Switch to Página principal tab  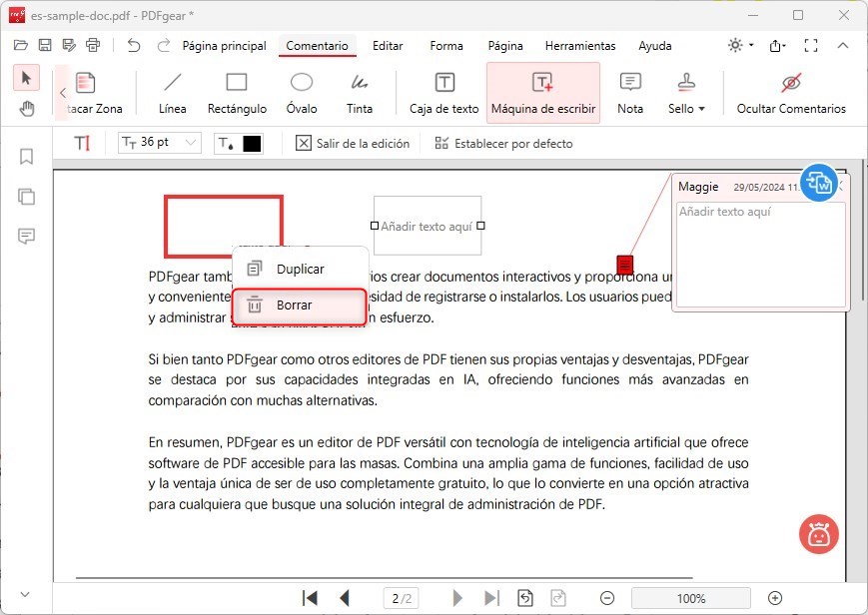224,46
